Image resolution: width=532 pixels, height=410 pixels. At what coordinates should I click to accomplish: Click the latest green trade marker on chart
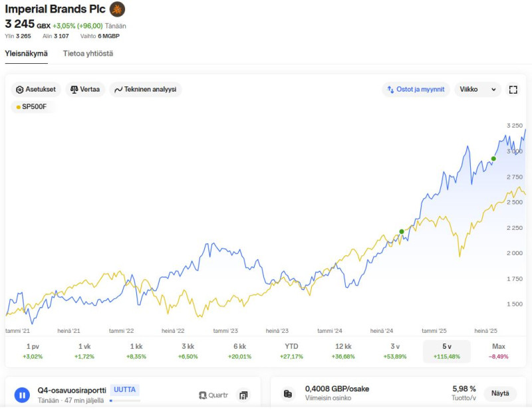(x=493, y=158)
